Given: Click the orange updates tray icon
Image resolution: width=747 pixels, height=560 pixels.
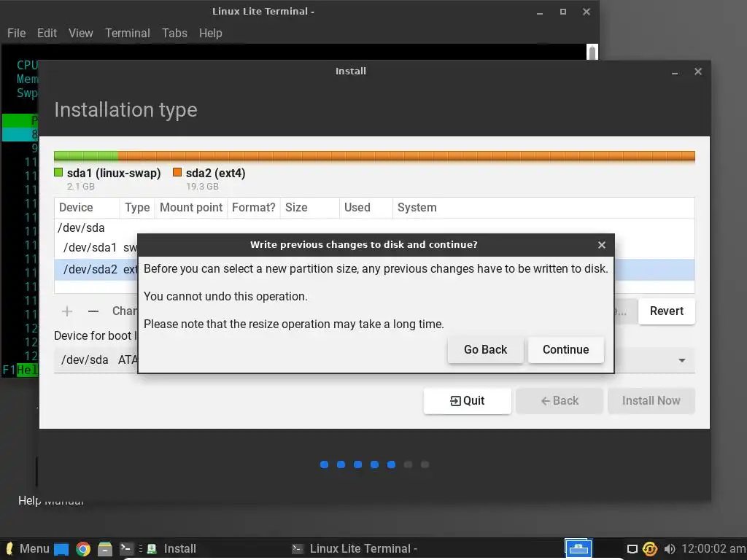Looking at the screenshot, I should [650, 549].
